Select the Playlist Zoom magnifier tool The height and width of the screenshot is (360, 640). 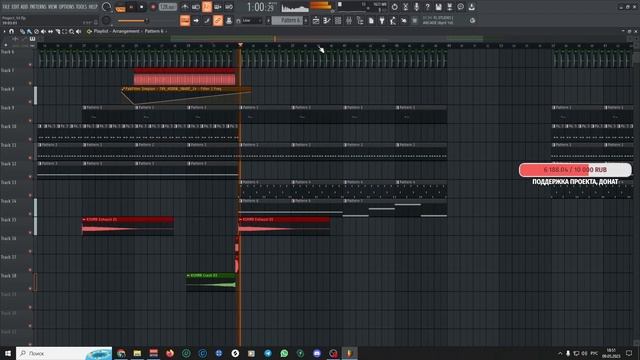(71, 31)
